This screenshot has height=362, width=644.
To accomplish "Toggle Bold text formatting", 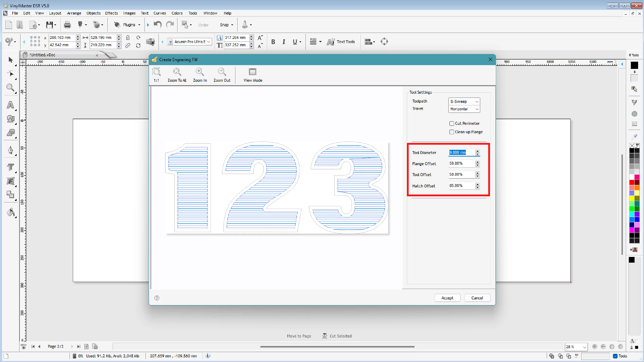I will point(273,42).
